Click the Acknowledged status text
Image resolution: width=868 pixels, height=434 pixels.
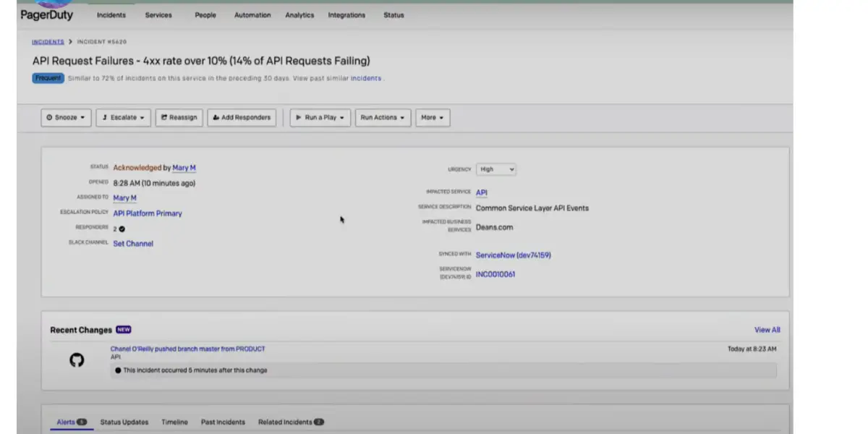coord(137,168)
